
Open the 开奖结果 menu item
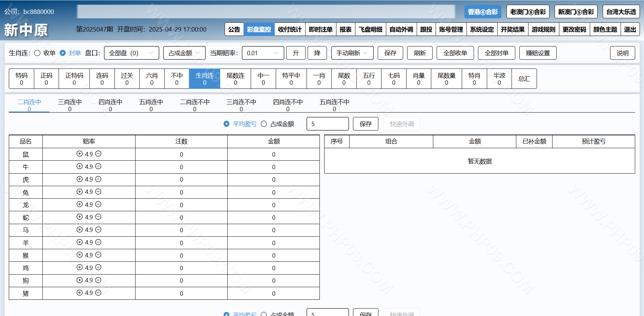[513, 29]
